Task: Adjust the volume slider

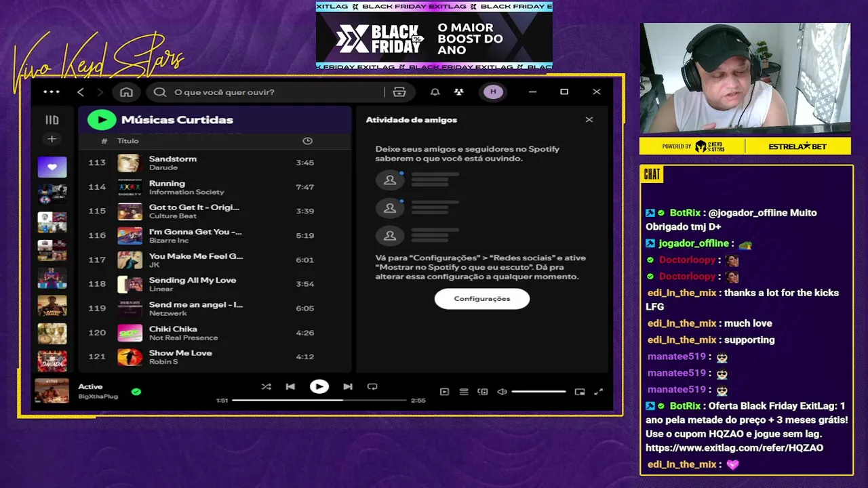Action: 538,392
